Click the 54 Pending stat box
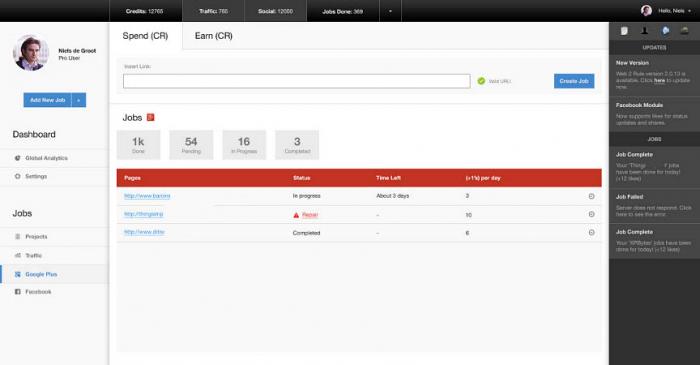The height and width of the screenshot is (365, 700). click(191, 145)
